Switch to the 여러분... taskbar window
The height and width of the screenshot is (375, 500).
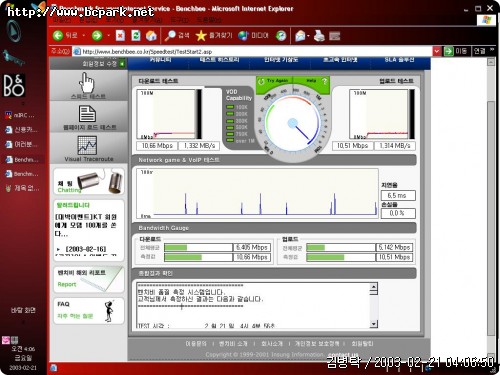point(21,144)
